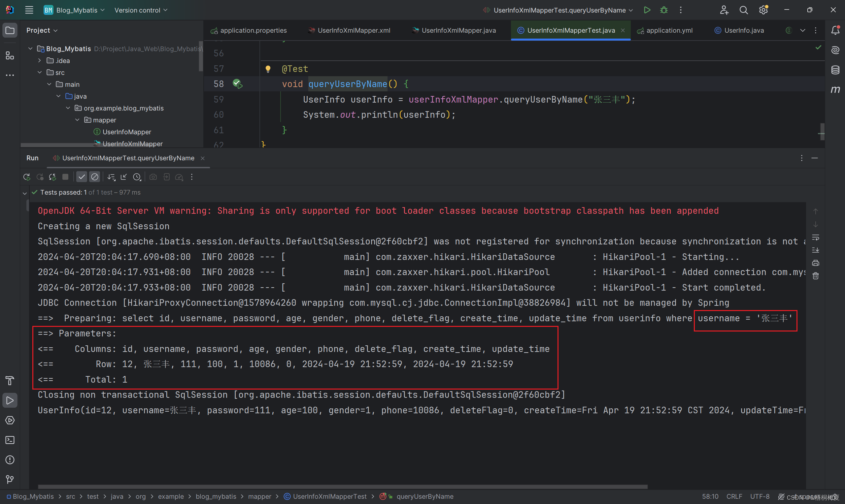Open the Notifications bell icon

click(x=835, y=31)
